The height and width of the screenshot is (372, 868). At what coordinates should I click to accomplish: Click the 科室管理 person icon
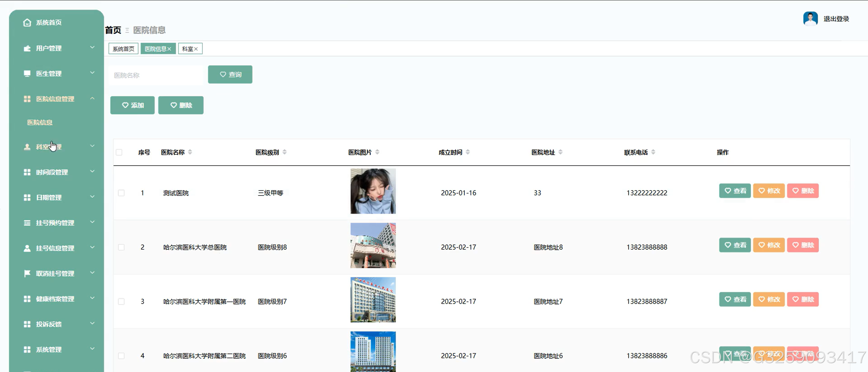pos(27,147)
